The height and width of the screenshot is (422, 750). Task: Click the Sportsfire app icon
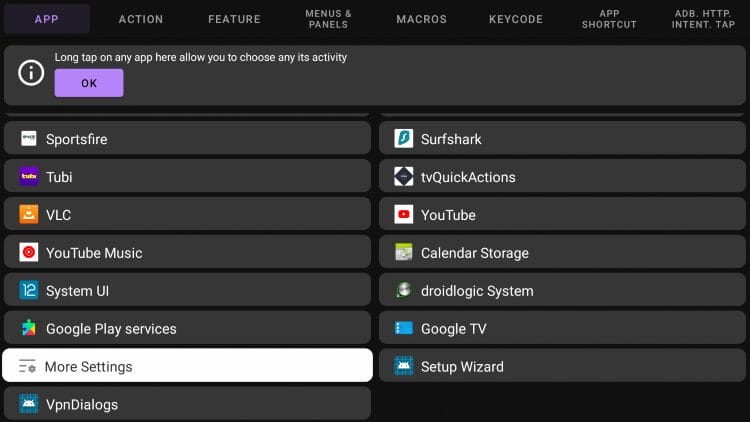point(29,138)
